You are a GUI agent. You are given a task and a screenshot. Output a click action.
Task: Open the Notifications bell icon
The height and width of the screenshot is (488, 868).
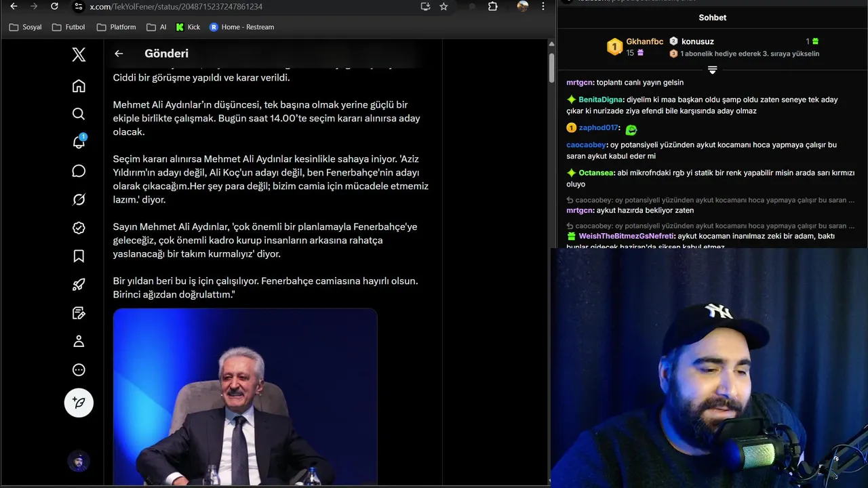pyautogui.click(x=79, y=142)
